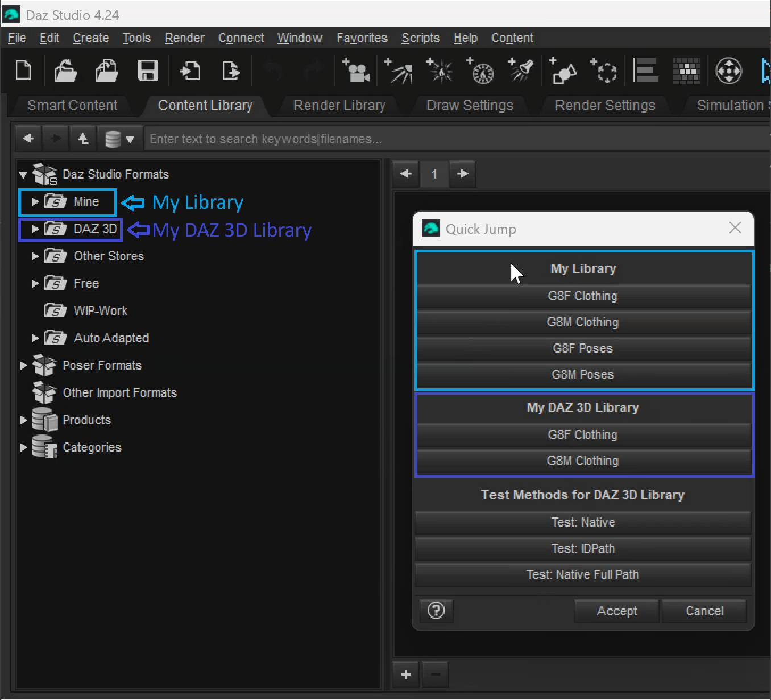Click the content search text field
771x700 pixels.
pos(457,139)
